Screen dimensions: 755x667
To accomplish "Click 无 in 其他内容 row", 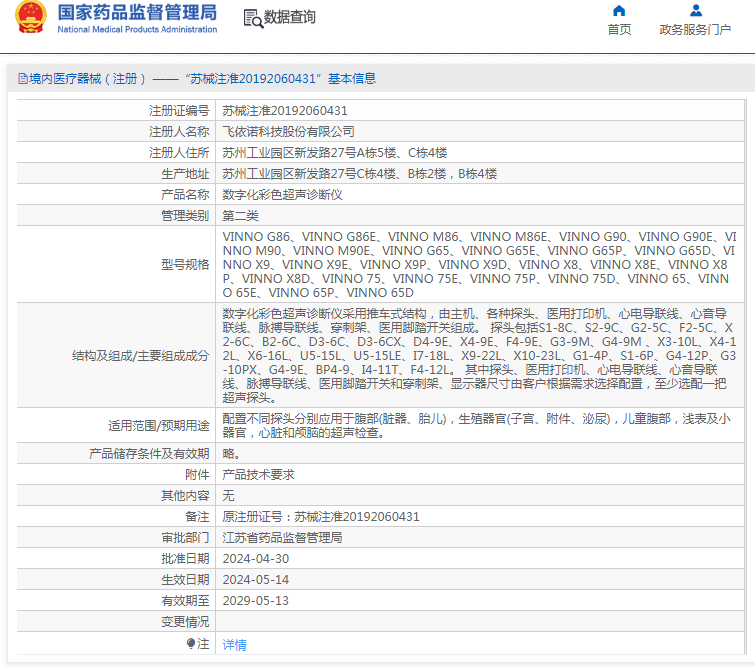I will [228, 496].
